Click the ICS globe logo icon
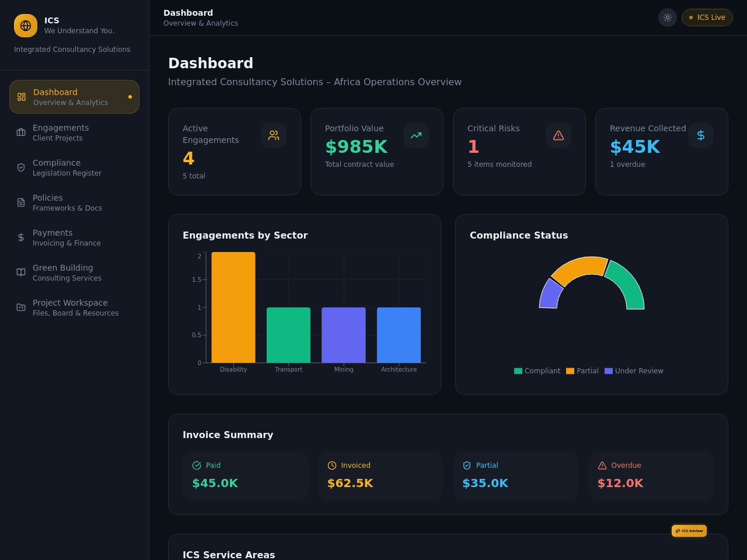The image size is (747, 560). (x=26, y=26)
